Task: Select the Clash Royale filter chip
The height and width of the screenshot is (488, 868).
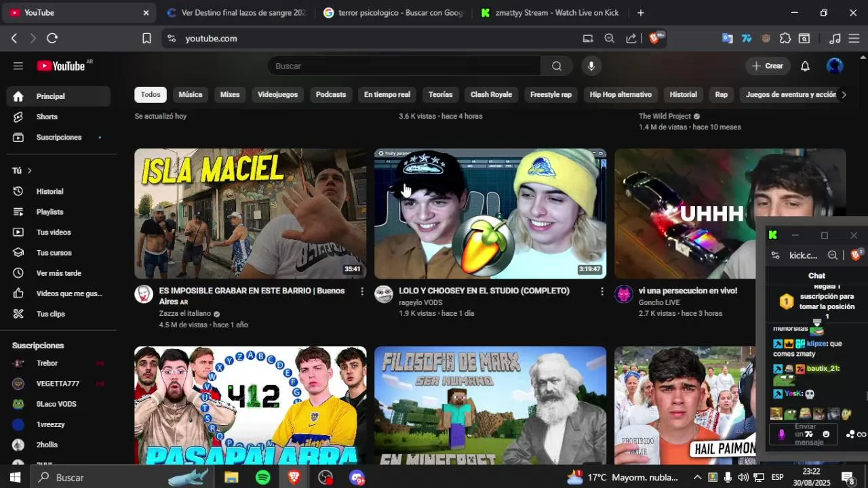Action: pos(491,94)
